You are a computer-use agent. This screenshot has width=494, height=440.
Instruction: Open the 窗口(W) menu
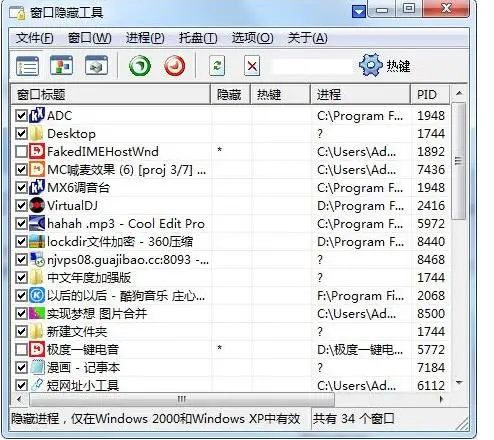point(89,38)
